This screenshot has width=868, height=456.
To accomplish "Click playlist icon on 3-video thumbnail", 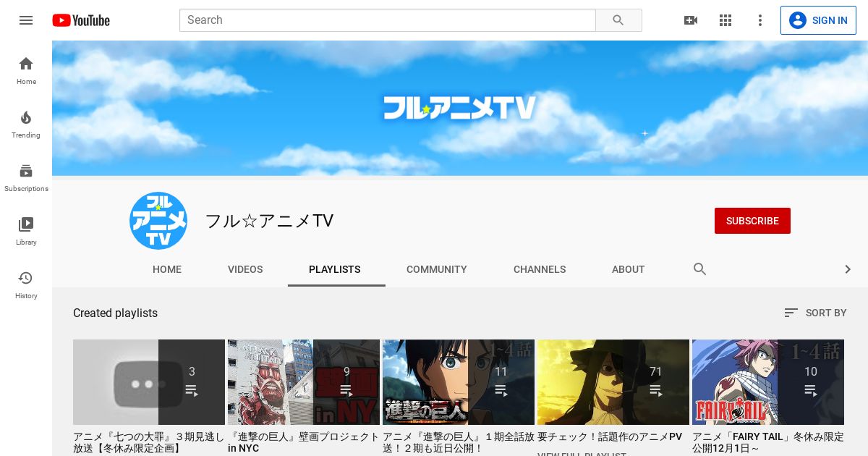I will (192, 391).
